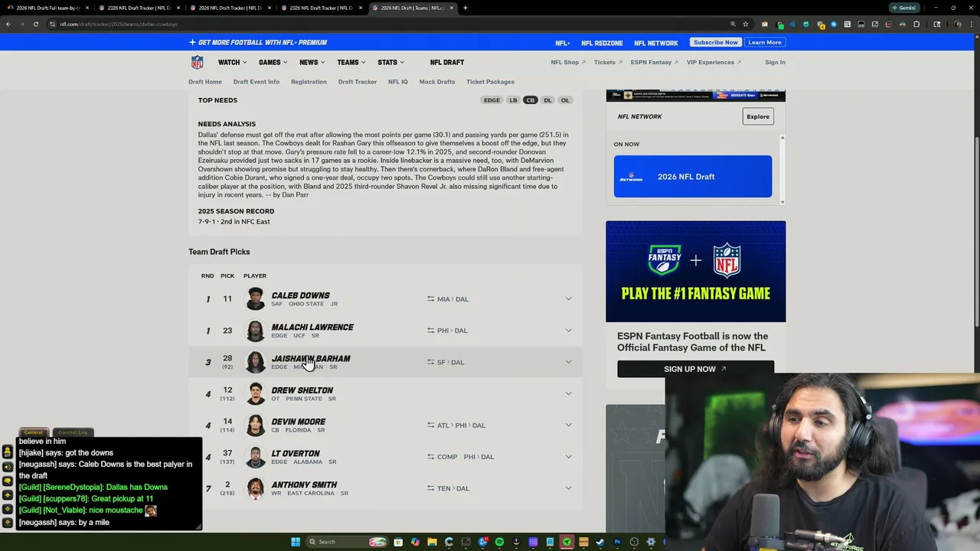Open OBS Studio from taskbar
The width and height of the screenshot is (980, 551).
coord(634,542)
